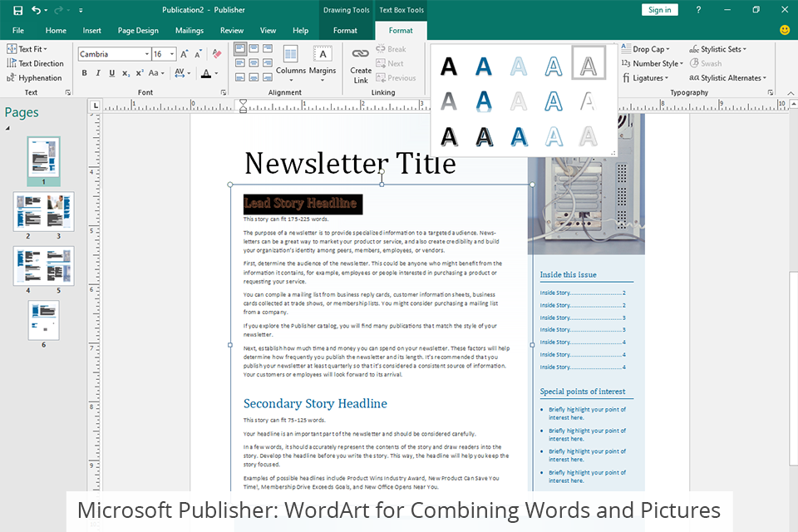
Task: Select Align Top Right alignment
Action: (x=268, y=49)
